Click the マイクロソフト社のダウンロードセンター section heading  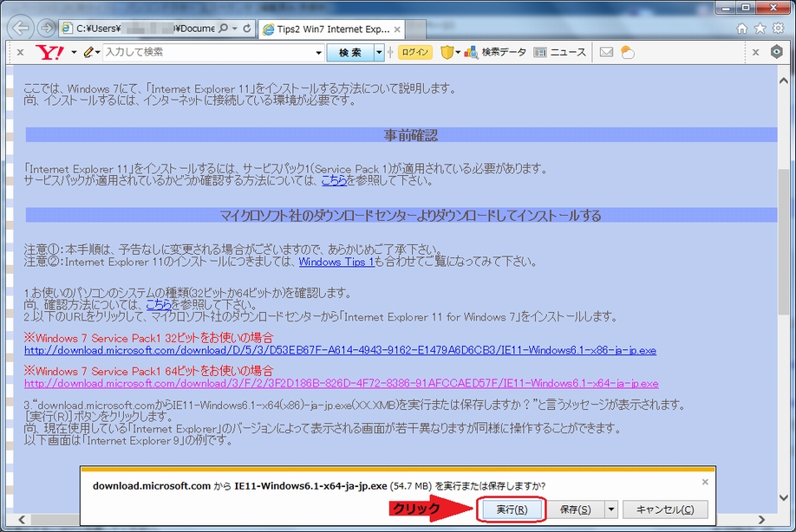tap(410, 216)
